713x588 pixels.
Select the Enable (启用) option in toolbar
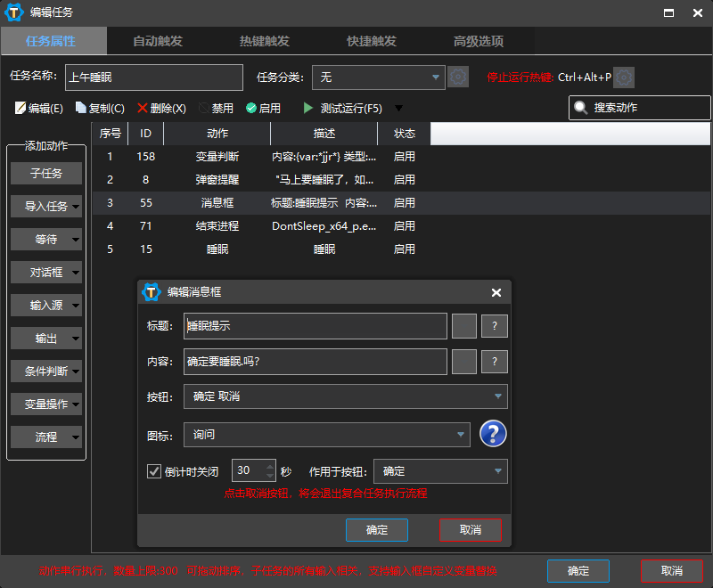pos(251,108)
